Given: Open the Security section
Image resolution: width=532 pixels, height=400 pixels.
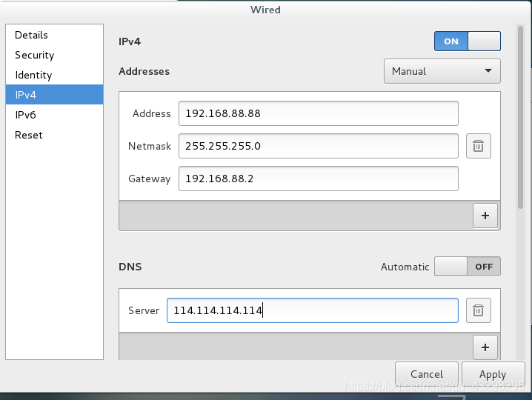Looking at the screenshot, I should coord(54,55).
